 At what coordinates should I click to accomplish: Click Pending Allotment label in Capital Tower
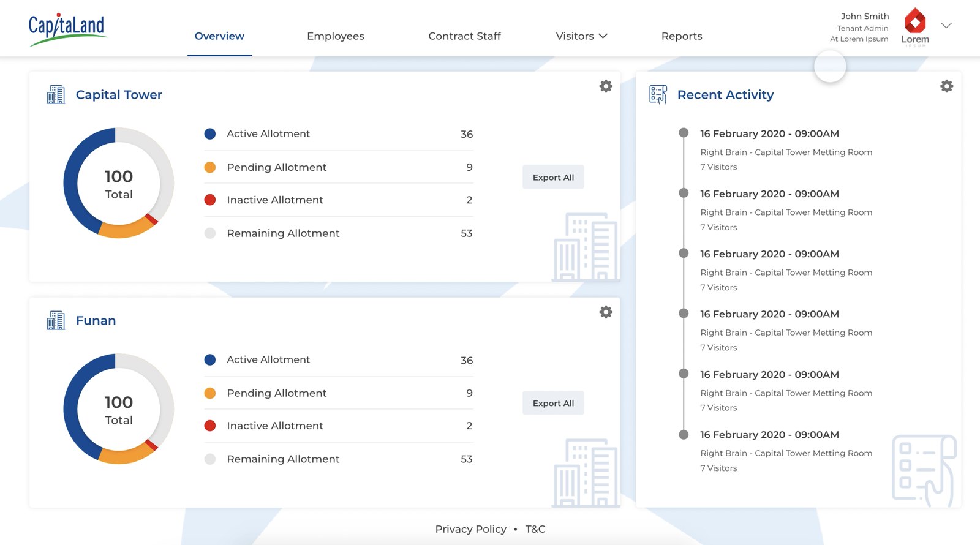click(277, 167)
